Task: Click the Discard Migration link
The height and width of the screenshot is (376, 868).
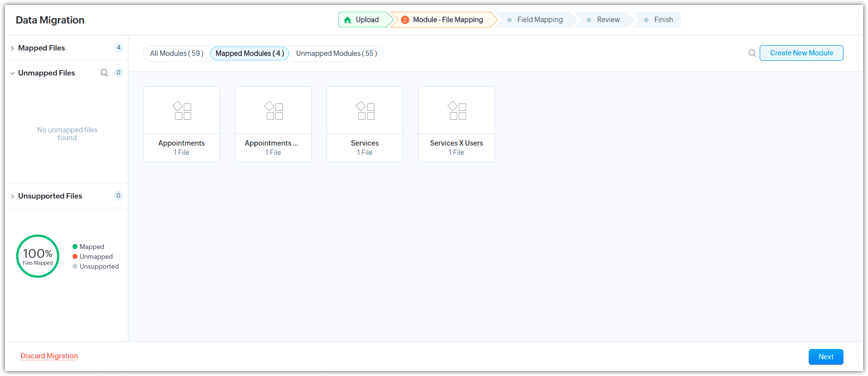Action: (x=49, y=356)
